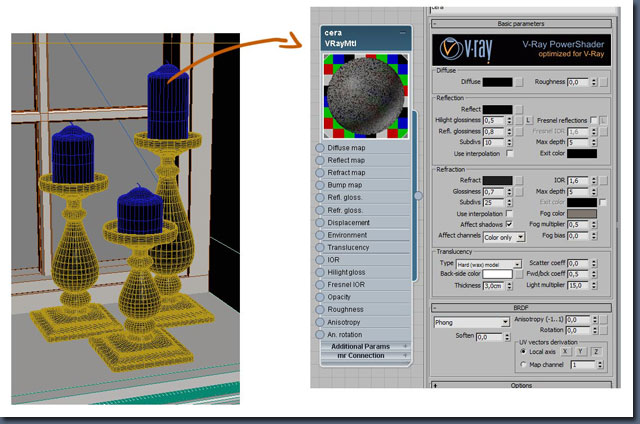Click the Thickness value field
Viewport: 640px width, 424px height.
point(494,286)
